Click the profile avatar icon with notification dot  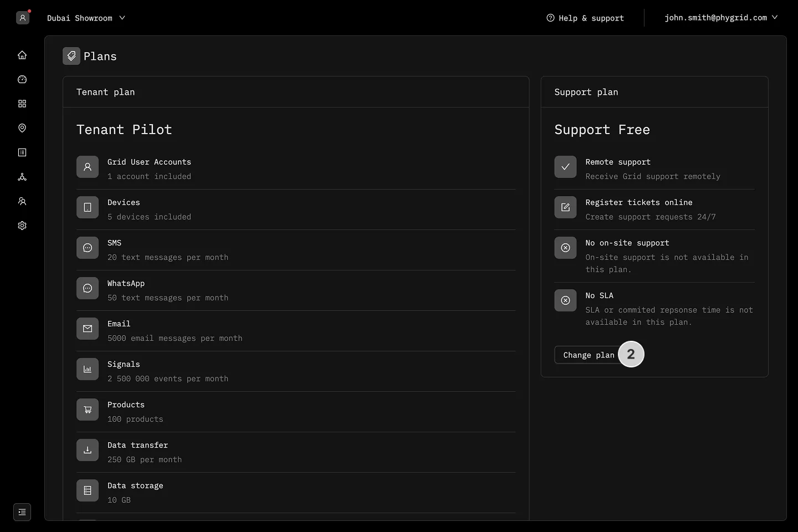23,18
